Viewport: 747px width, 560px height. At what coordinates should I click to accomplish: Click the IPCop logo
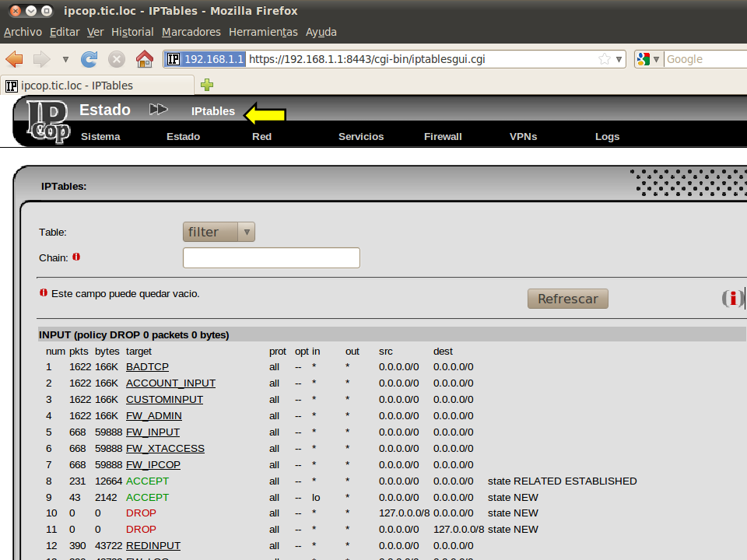[x=47, y=122]
